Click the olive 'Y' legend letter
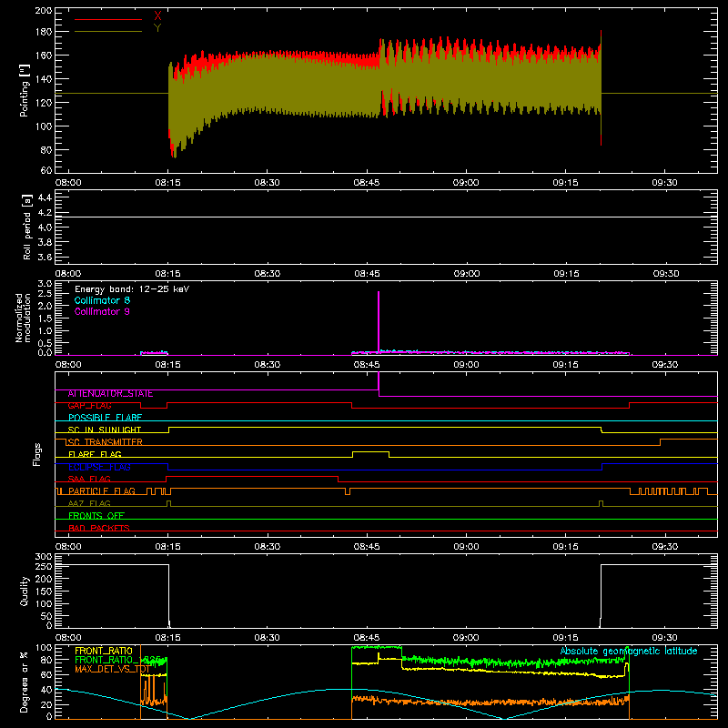Viewport: 728px width, 728px height. [157, 28]
